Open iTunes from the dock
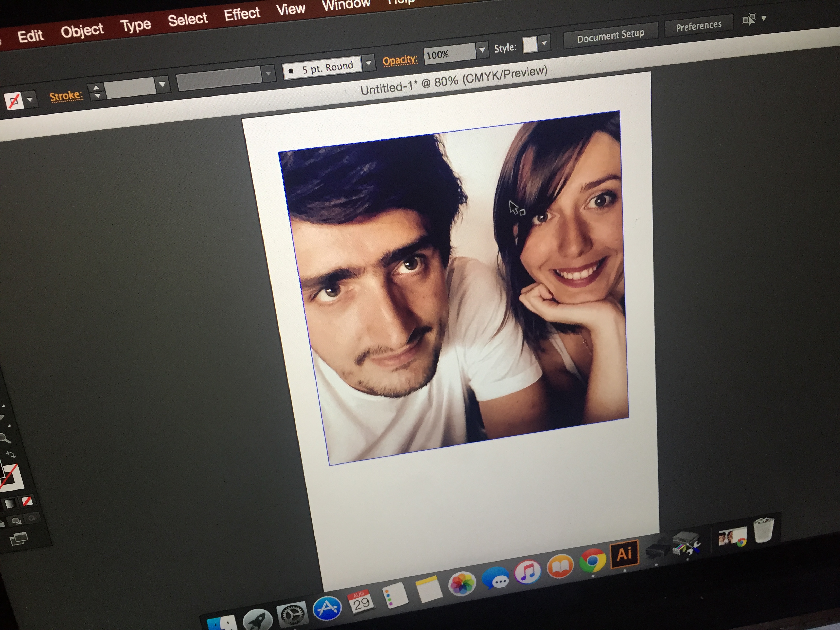840x630 pixels. [528, 572]
